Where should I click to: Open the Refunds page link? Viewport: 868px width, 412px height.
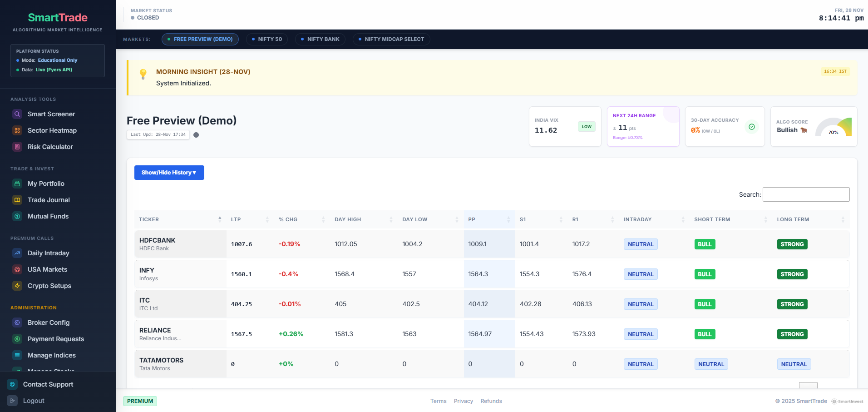click(x=491, y=401)
